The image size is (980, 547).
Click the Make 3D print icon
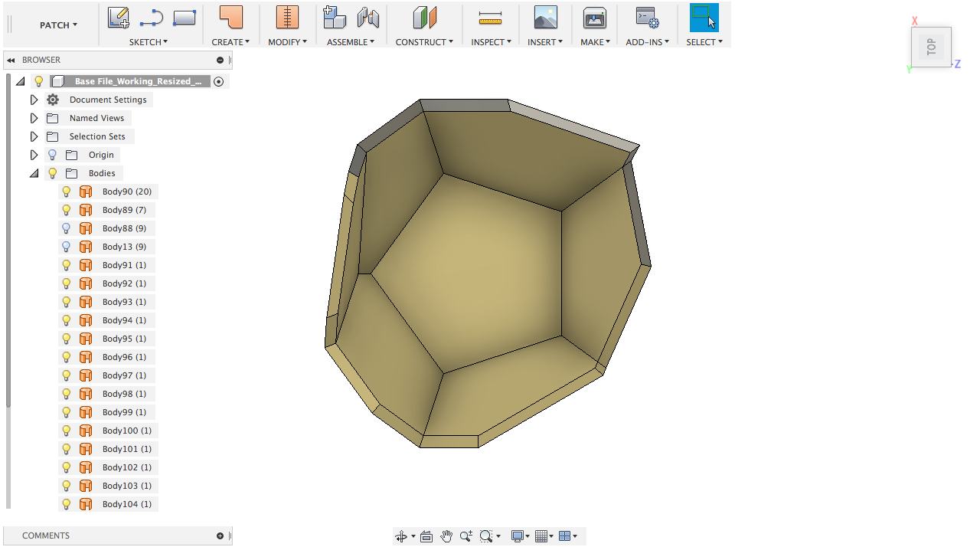(595, 18)
